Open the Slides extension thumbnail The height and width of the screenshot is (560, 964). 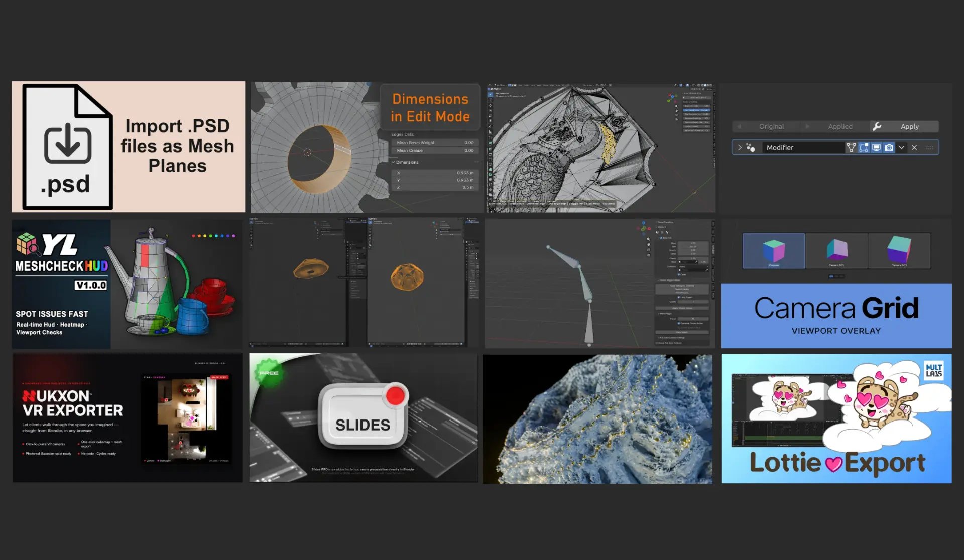point(364,418)
